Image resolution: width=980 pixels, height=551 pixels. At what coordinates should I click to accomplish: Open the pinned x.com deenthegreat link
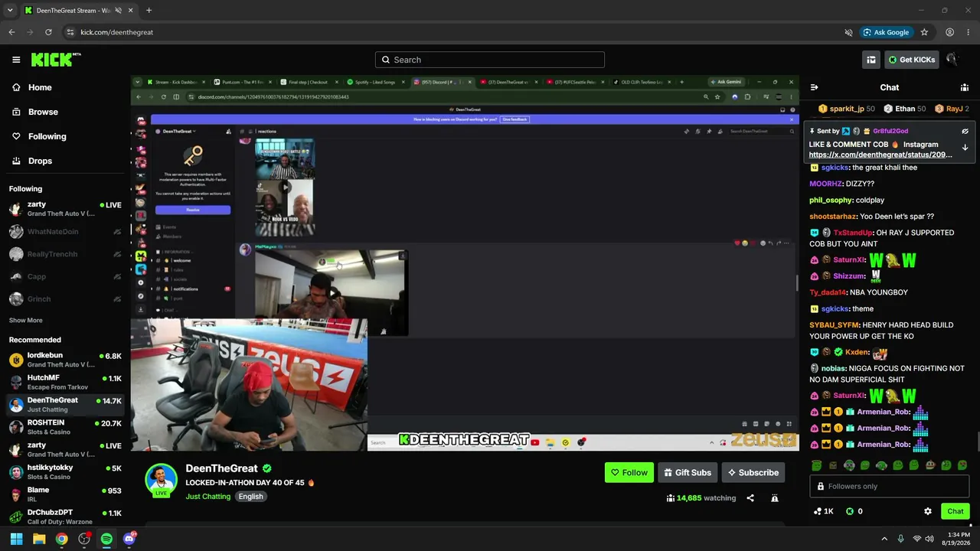click(x=880, y=155)
